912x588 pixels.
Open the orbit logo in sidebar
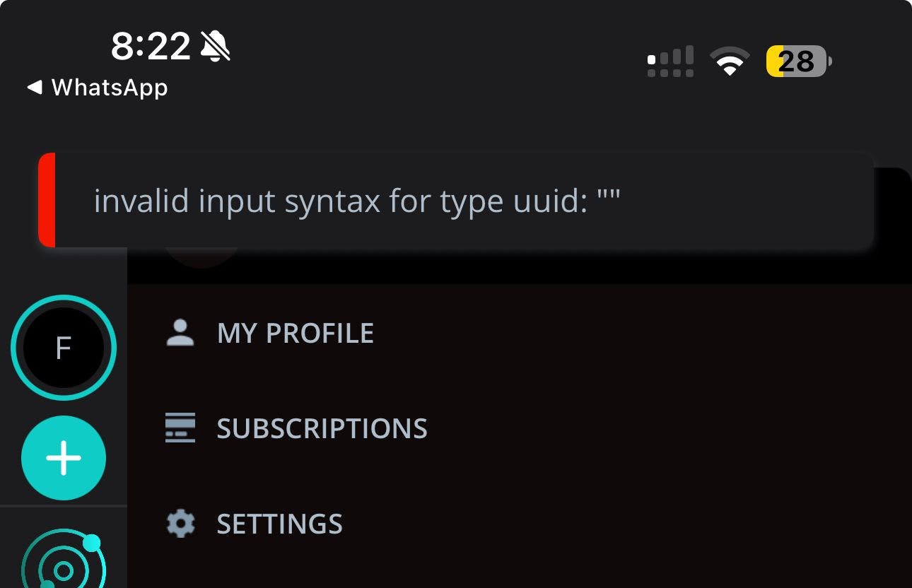point(64,565)
